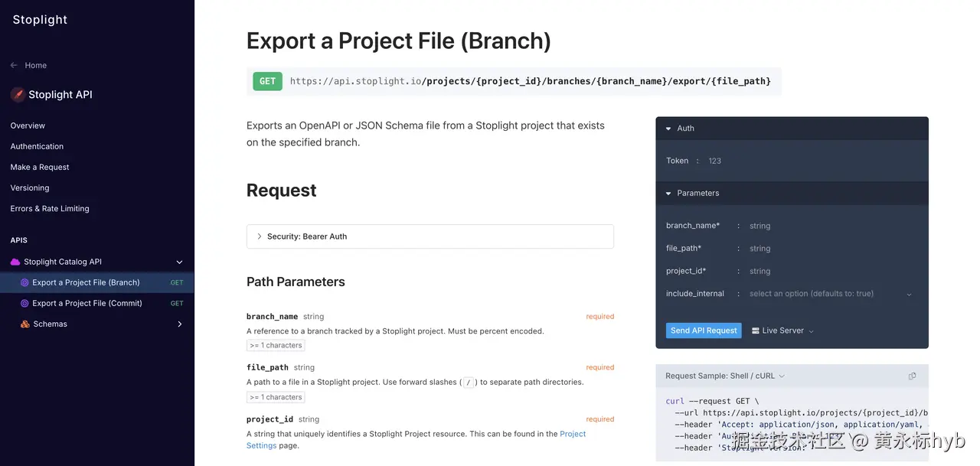Viewport: 980px width, 466px height.
Task: Click the endpoint icon of Export a Project File (Branch)
Action: [x=24, y=282]
